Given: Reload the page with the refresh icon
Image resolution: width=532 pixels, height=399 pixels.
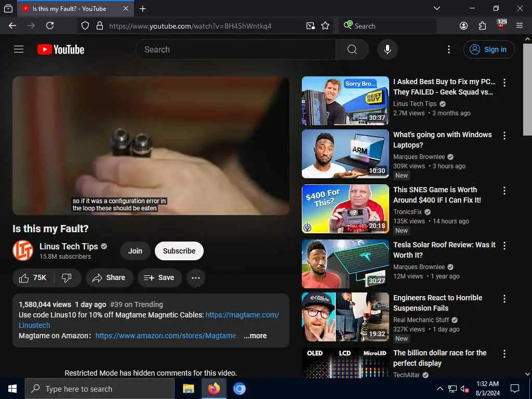Looking at the screenshot, I should click(50, 26).
